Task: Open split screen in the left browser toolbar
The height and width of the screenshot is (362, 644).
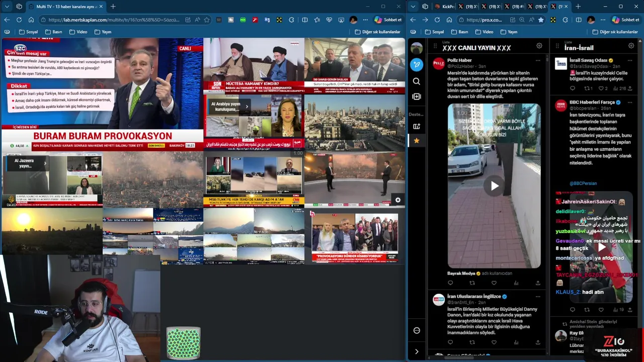Action: pos(304,20)
